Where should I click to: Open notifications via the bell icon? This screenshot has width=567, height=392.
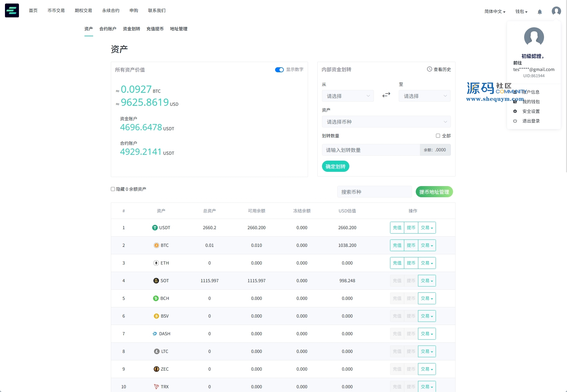540,12
